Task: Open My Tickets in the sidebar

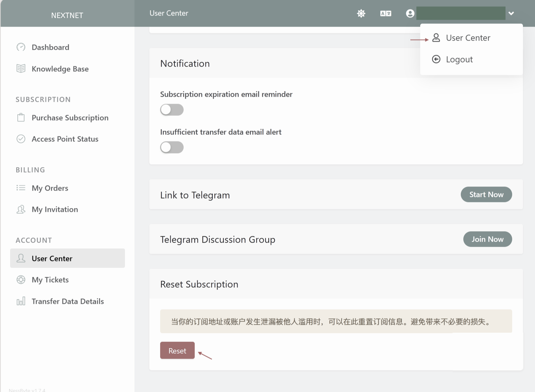Action: point(68,280)
